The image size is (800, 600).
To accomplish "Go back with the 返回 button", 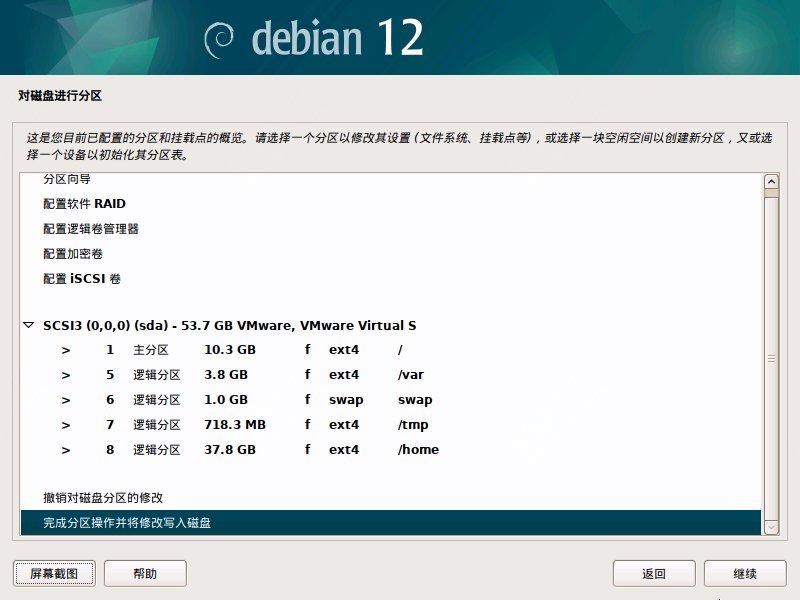I will click(x=654, y=574).
